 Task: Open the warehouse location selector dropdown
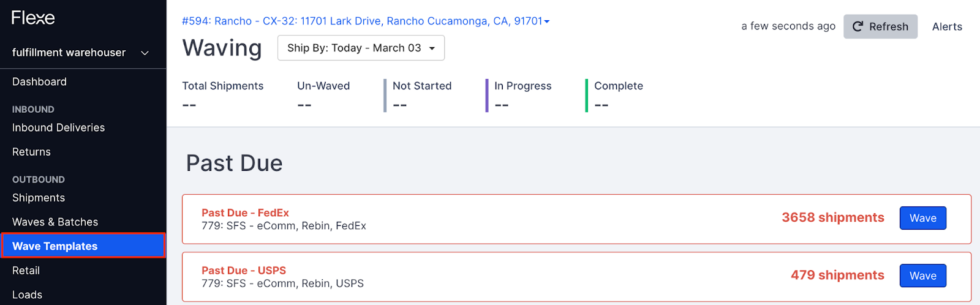pos(366,21)
